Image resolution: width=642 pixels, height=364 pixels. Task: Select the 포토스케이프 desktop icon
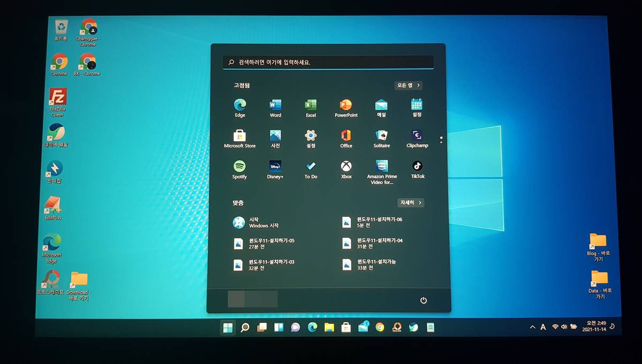[50, 282]
